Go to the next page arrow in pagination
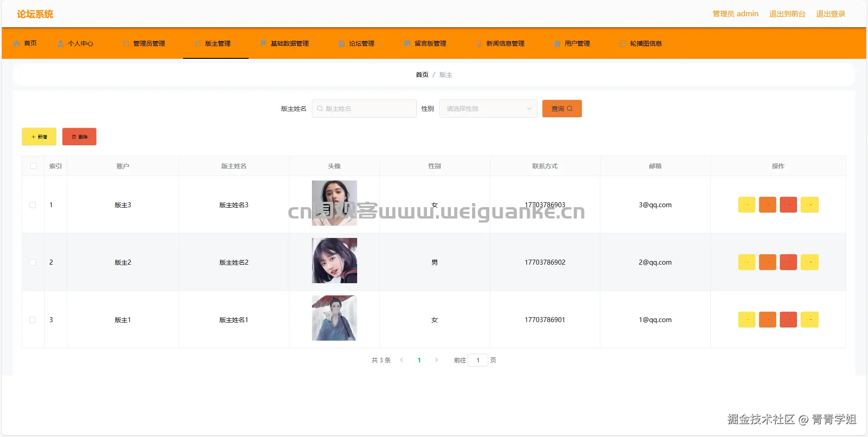The height and width of the screenshot is (437, 868). (436, 360)
